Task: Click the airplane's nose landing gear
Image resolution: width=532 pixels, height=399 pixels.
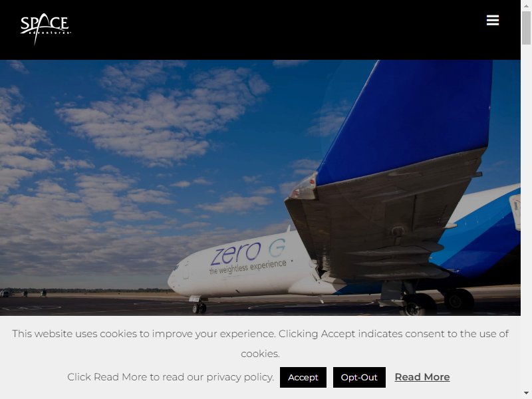Action: click(x=199, y=305)
